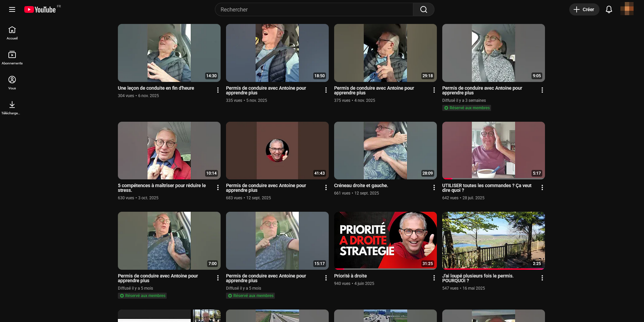Screen dimensions: 644x322
Task: Open options for 'Créneau droite et gauche.'
Action: 434,187
